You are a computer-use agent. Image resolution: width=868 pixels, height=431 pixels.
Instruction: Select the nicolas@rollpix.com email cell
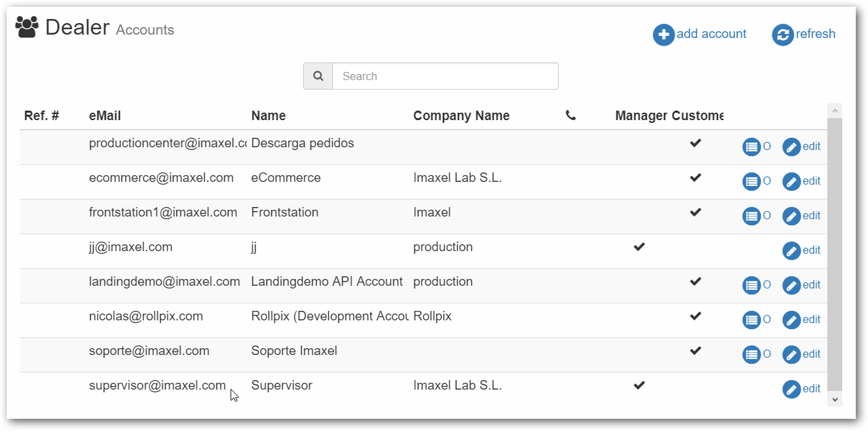pos(146,316)
